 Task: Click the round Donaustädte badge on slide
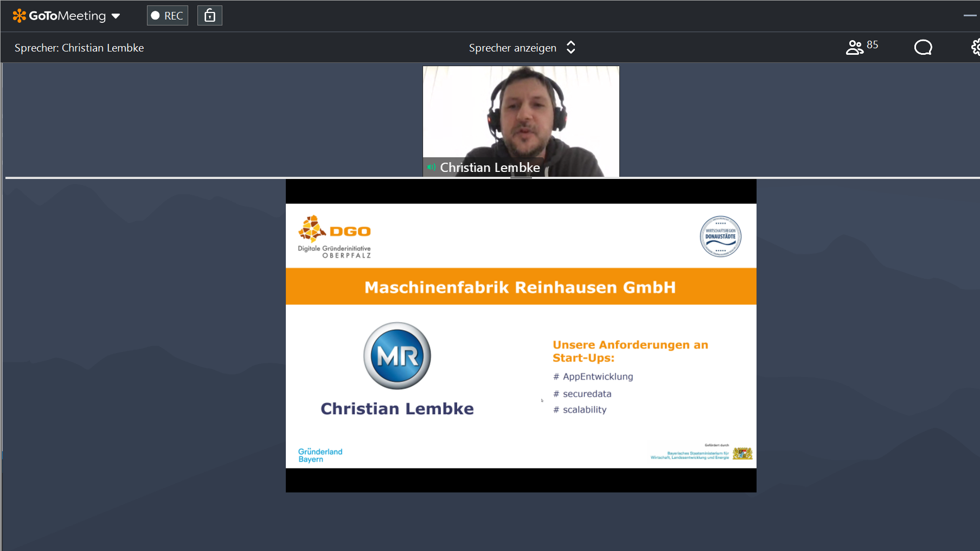tap(720, 236)
